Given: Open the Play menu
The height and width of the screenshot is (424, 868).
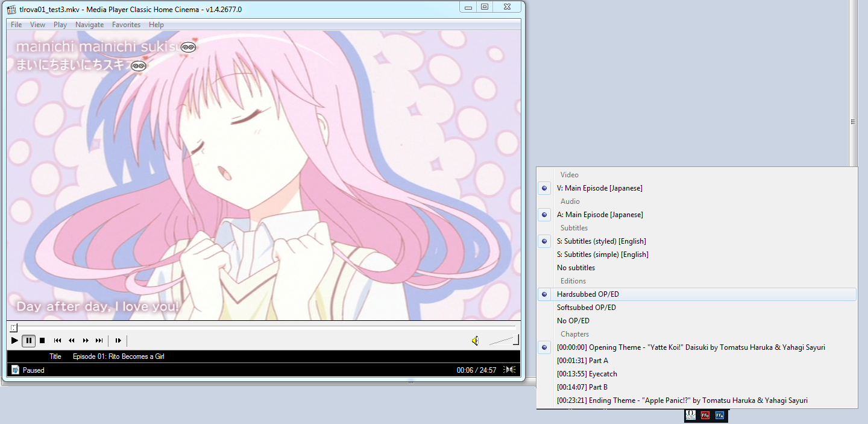Looking at the screenshot, I should [60, 25].
